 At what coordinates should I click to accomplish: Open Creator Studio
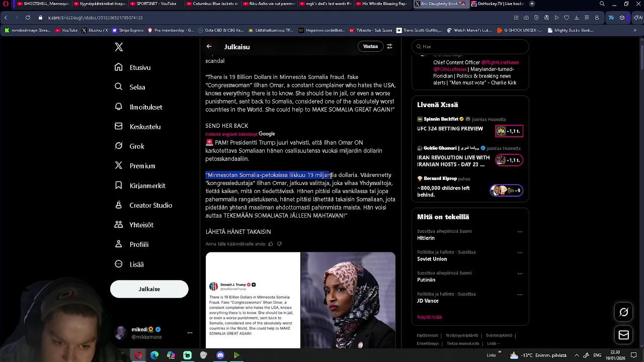click(143, 205)
